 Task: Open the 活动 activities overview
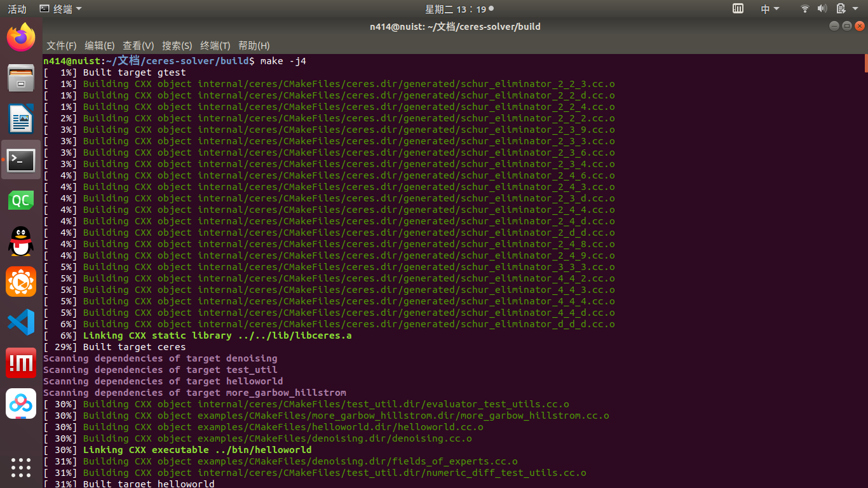pos(17,9)
